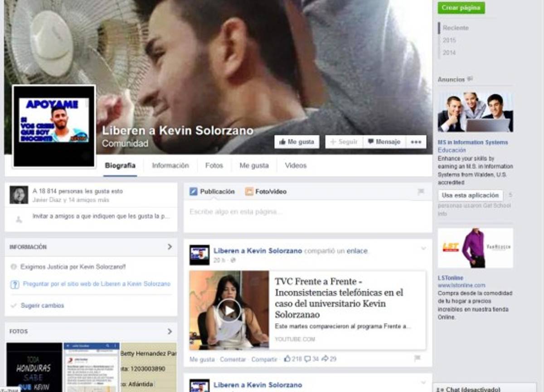
Task: Expand the Información panel chevron
Action: pos(170,247)
